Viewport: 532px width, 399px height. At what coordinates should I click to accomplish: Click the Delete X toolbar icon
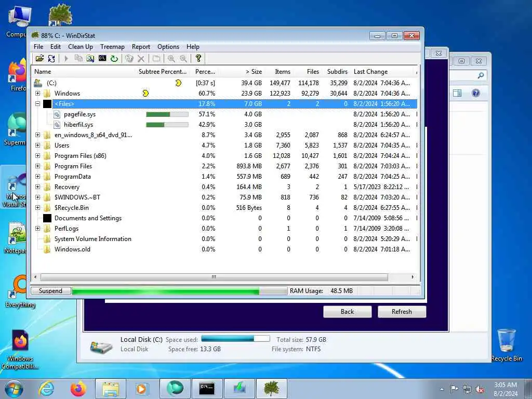(141, 58)
